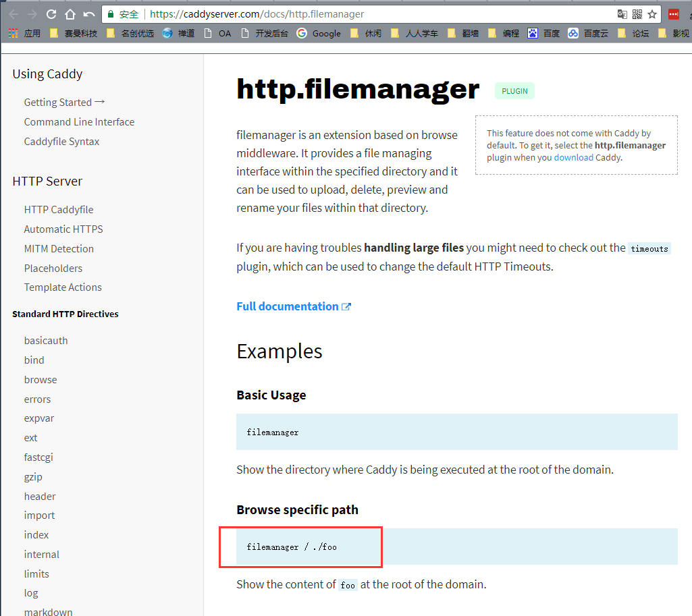
Task: Open the Full documentation link
Action: click(x=288, y=306)
